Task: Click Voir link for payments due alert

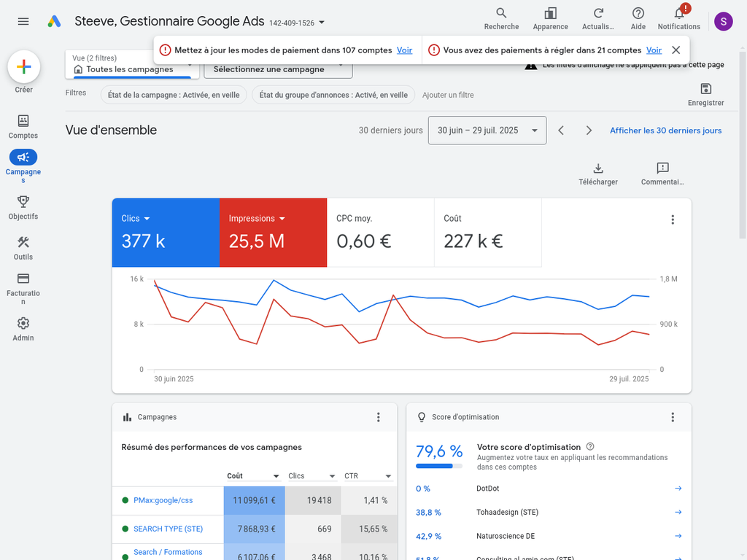Action: tap(654, 50)
